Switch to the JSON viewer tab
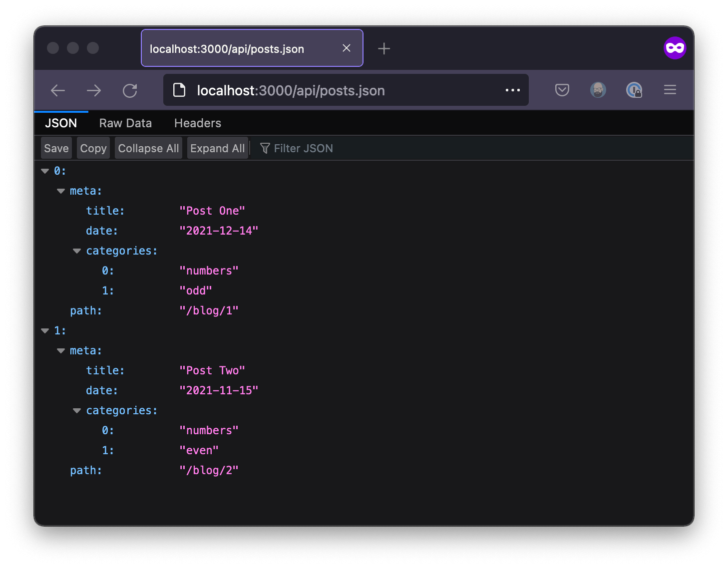This screenshot has width=728, height=568. pos(61,123)
